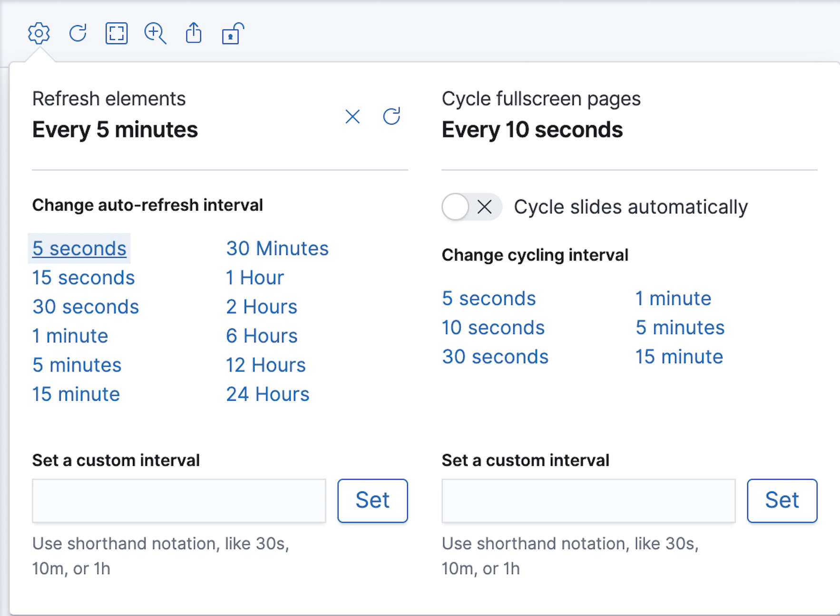This screenshot has width=840, height=616.
Task: Trigger an immediate refresh with the circular arrow icon
Action: coord(391,116)
